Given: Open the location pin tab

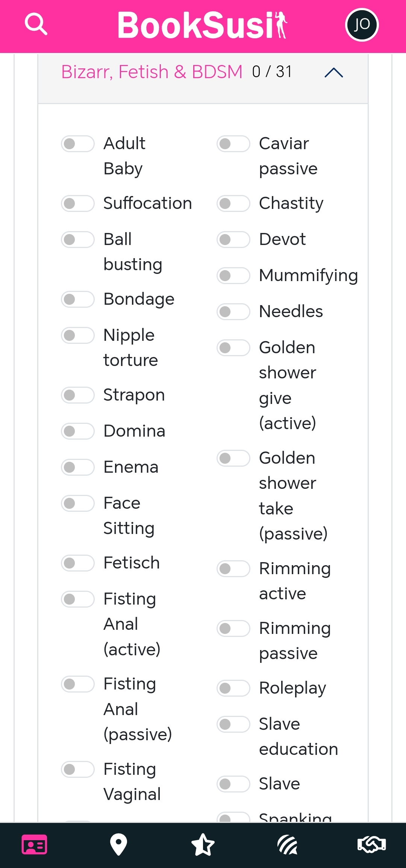Looking at the screenshot, I should 118,844.
